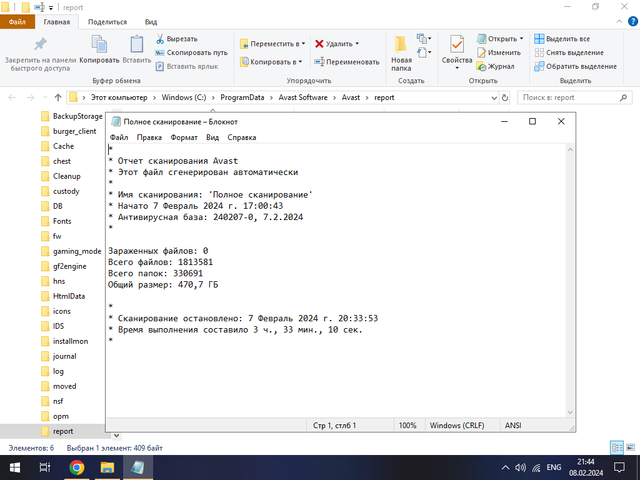
Task: Show hidden tray icons chevron
Action: pyautogui.click(x=505, y=468)
